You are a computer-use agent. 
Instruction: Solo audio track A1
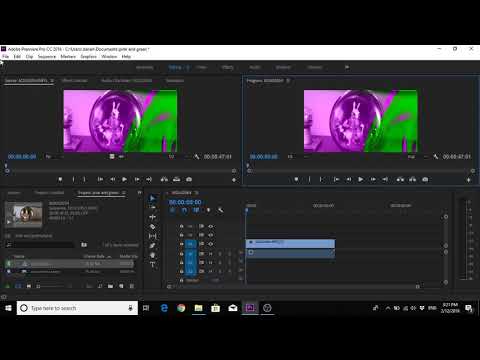220,254
